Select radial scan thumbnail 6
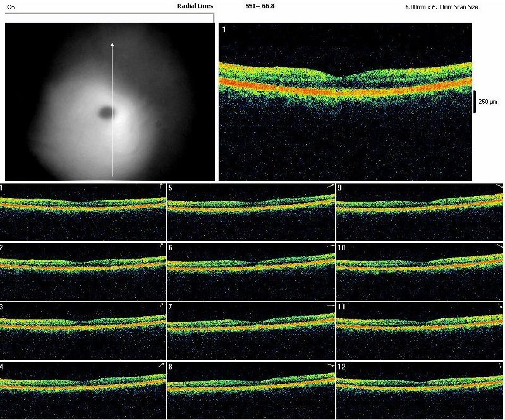 251,271
